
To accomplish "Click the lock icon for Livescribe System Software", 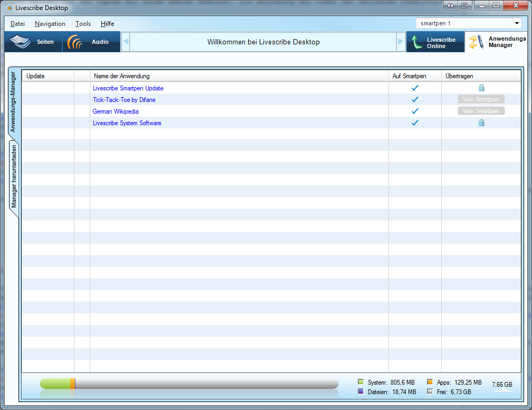I will [x=481, y=123].
